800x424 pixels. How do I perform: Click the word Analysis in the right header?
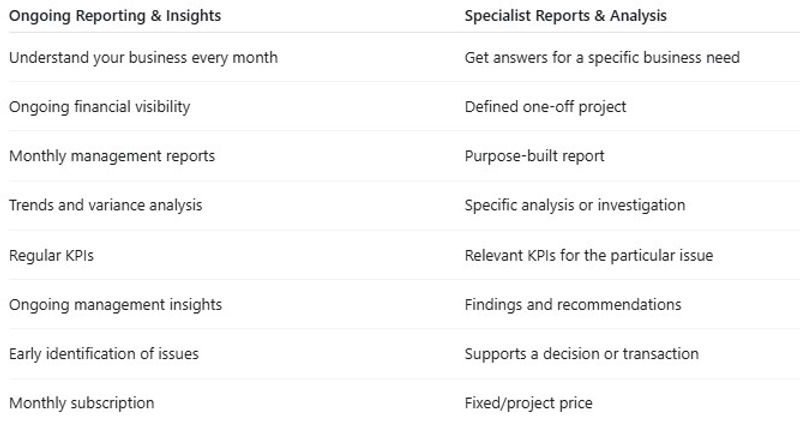pyautogui.click(x=638, y=16)
